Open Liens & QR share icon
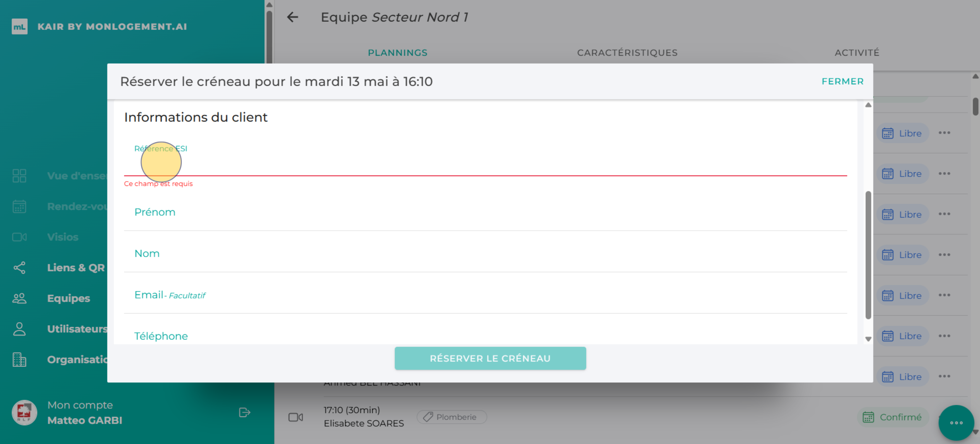The image size is (980, 444). 19,268
